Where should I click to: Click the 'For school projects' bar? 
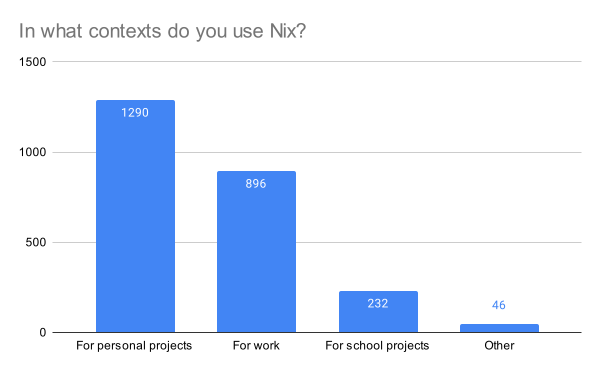[378, 312]
